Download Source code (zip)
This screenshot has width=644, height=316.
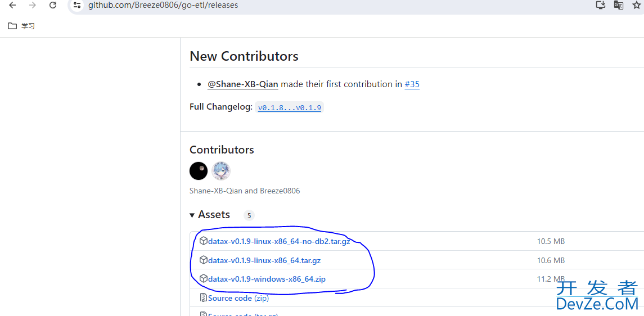pyautogui.click(x=238, y=298)
